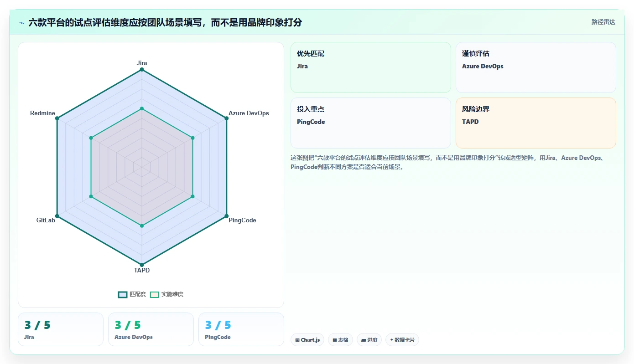Select the Chart.js tag

coord(307,340)
